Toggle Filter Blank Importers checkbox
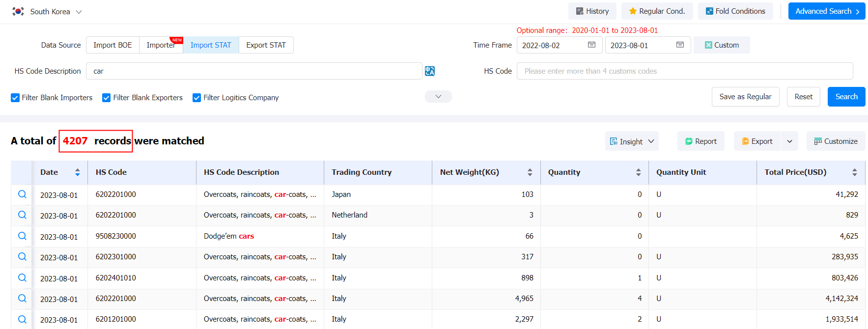Viewport: 868px width, 329px height. (15, 98)
